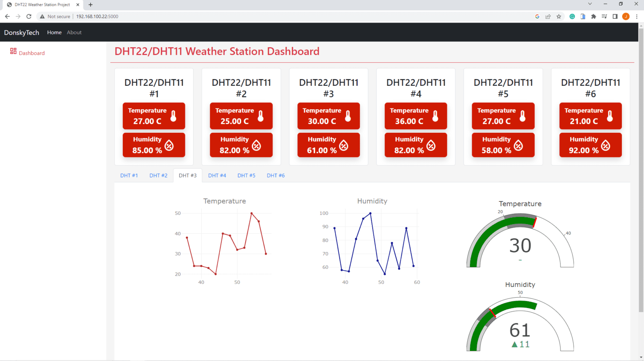Click the humidity droplet icon on DHT22/DHT11 #2

click(x=257, y=145)
